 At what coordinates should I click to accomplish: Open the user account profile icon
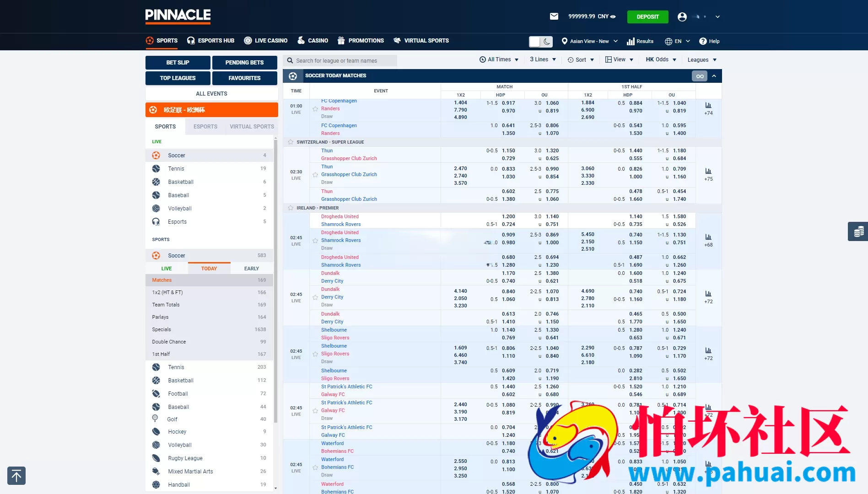682,16
